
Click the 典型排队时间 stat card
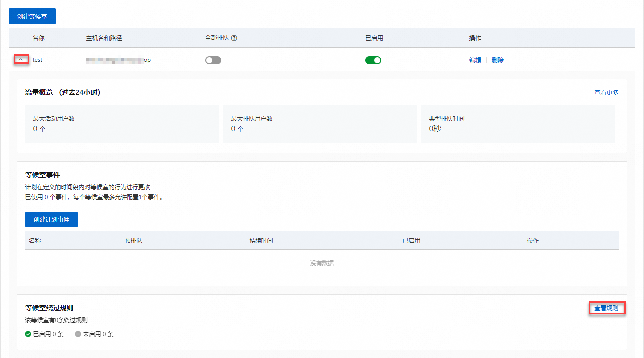[x=517, y=124]
